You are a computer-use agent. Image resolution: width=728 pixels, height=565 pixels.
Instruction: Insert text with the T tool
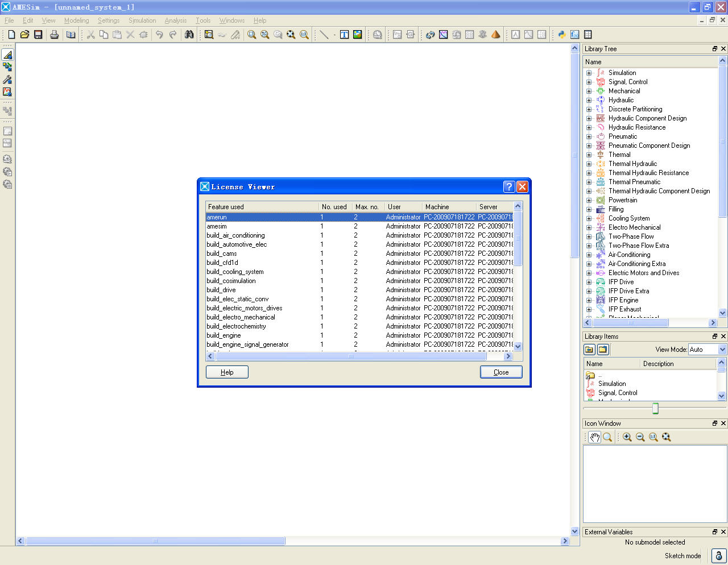click(x=344, y=35)
